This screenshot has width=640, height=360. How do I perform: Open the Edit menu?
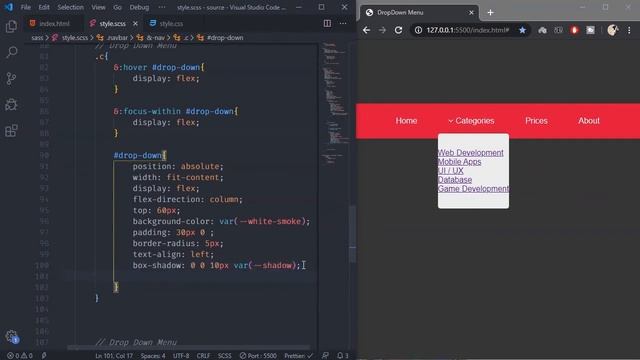[x=44, y=7]
